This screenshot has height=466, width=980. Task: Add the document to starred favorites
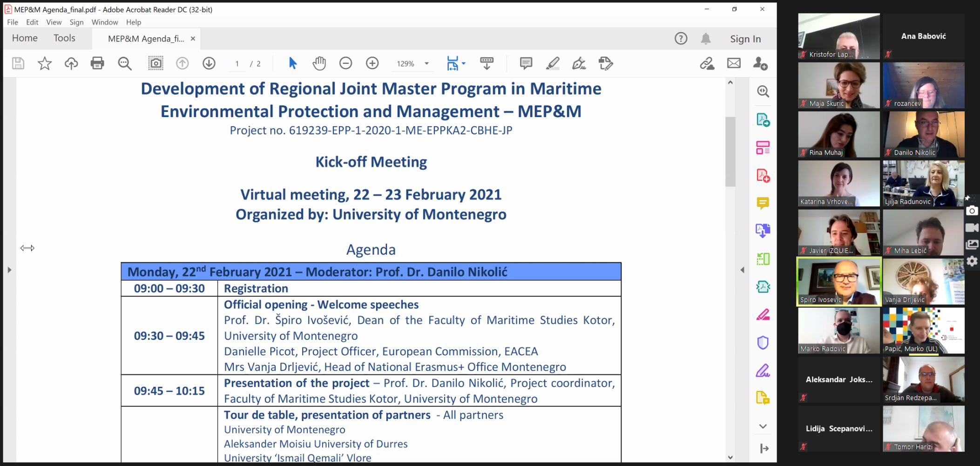coord(45,63)
